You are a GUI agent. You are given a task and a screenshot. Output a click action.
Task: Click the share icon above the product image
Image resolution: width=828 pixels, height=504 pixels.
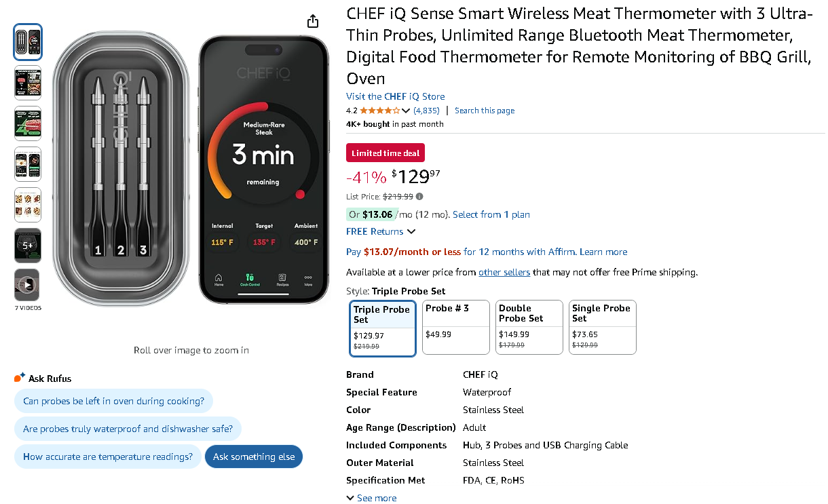click(312, 20)
